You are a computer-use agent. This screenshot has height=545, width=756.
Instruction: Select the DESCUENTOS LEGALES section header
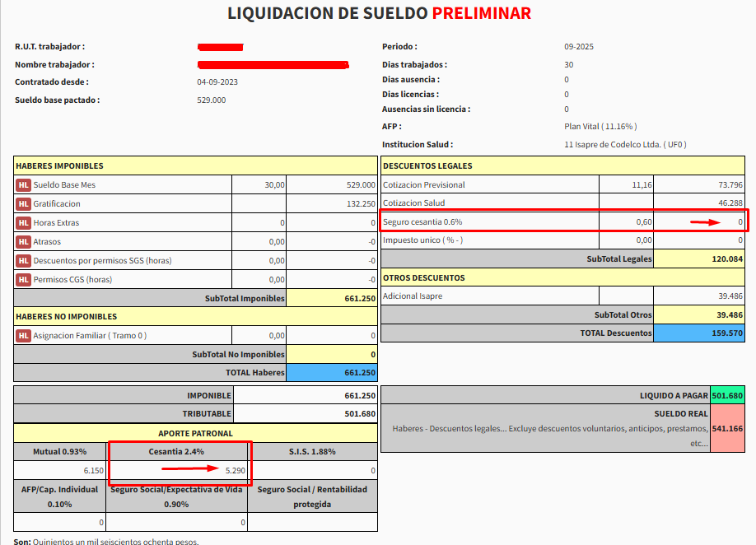coord(427,166)
